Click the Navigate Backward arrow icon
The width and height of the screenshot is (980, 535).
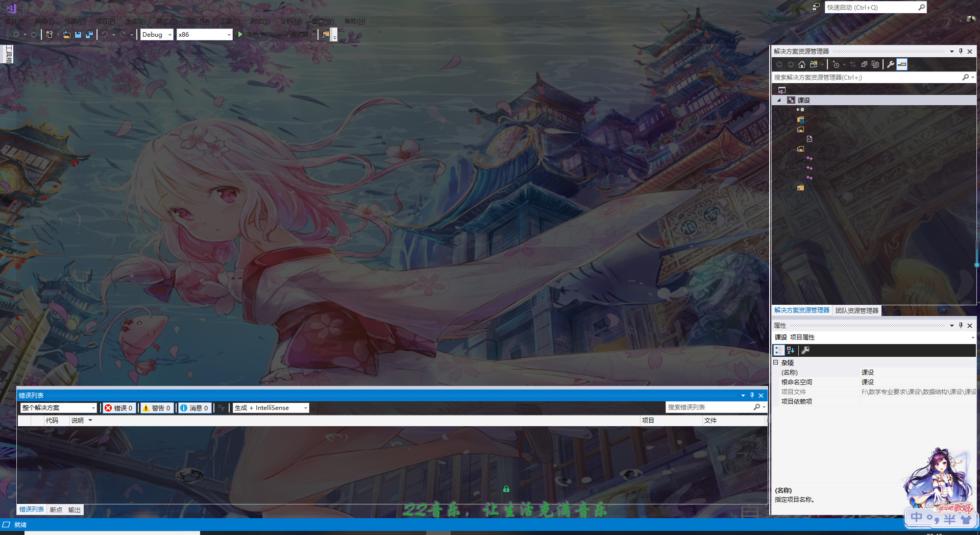coord(16,35)
